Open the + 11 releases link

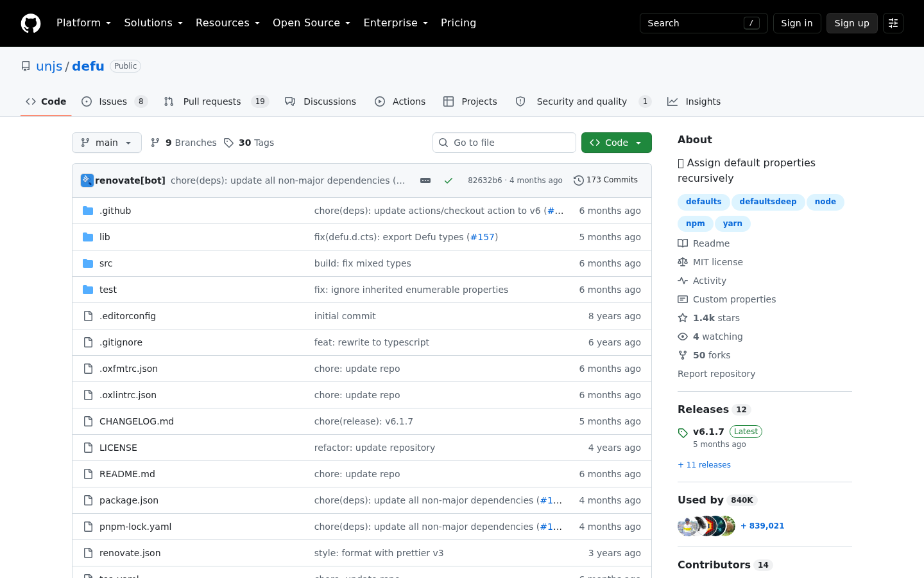[x=704, y=465]
